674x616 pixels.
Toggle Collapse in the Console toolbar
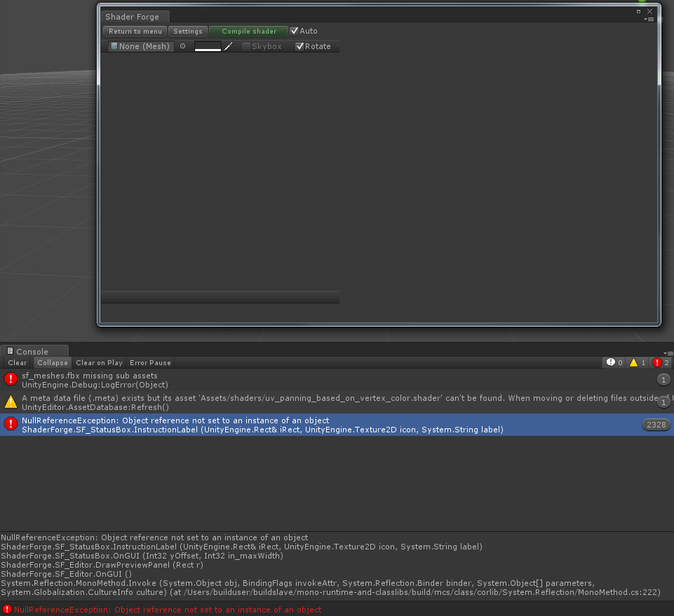point(52,362)
